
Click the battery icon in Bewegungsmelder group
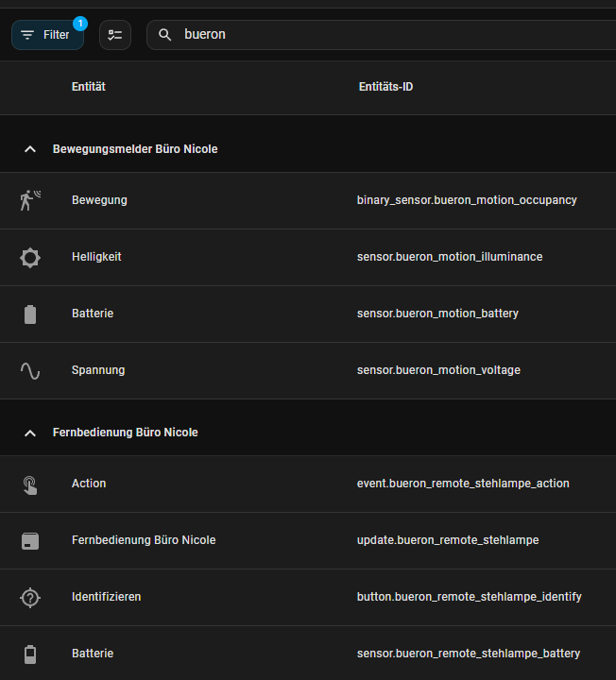click(30, 314)
